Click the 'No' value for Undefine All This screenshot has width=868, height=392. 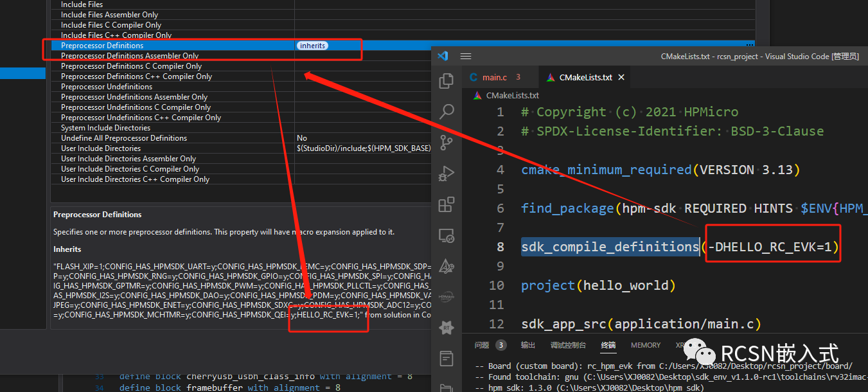302,138
